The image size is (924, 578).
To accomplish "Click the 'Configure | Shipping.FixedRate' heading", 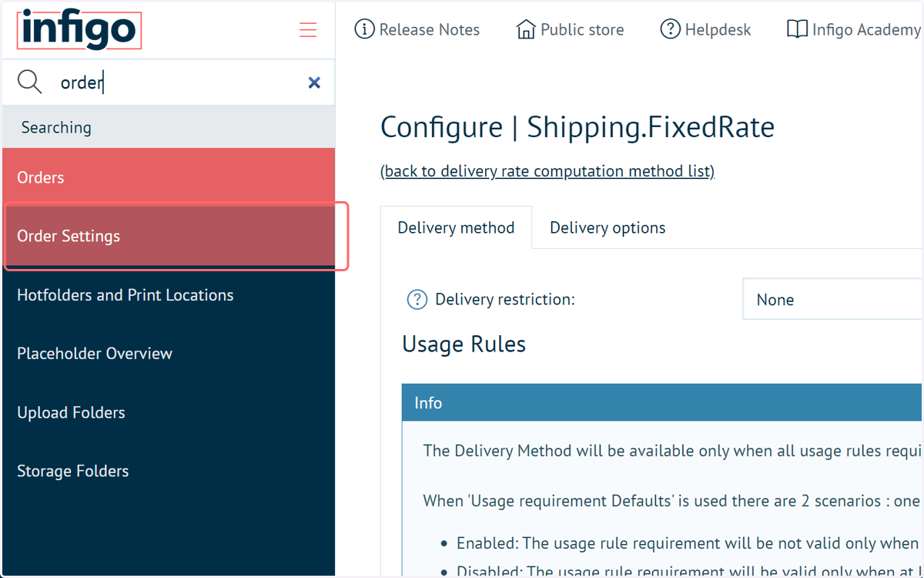I will 577,127.
